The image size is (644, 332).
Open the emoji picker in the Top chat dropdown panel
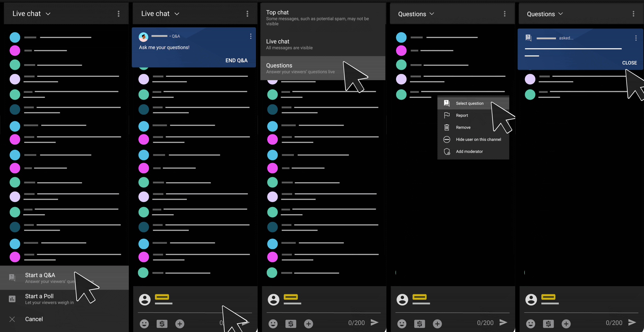tap(273, 324)
